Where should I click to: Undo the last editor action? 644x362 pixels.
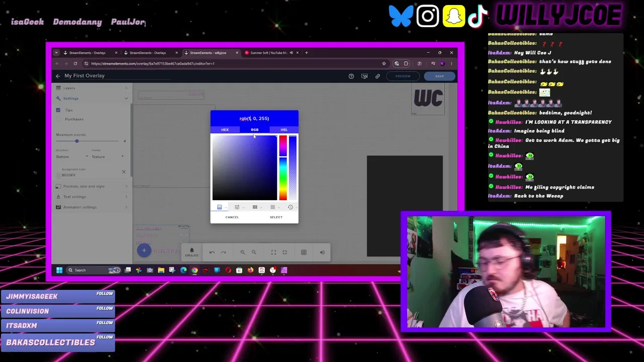coord(212,252)
